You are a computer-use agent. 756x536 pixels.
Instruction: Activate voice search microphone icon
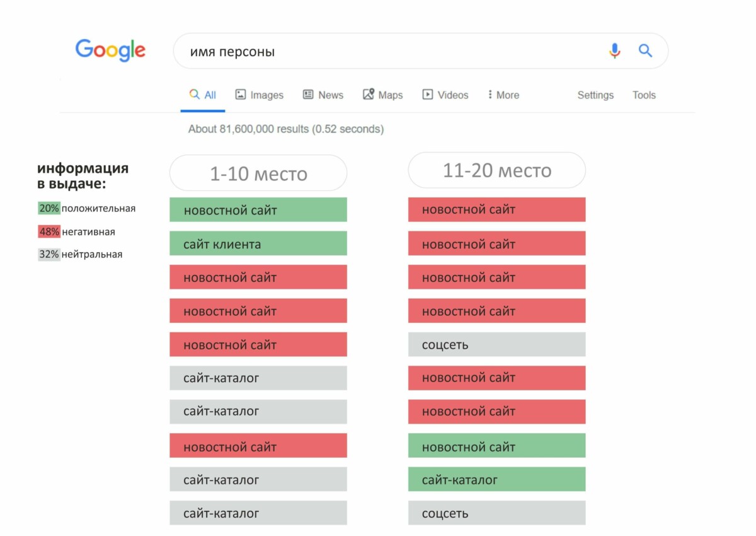point(614,51)
